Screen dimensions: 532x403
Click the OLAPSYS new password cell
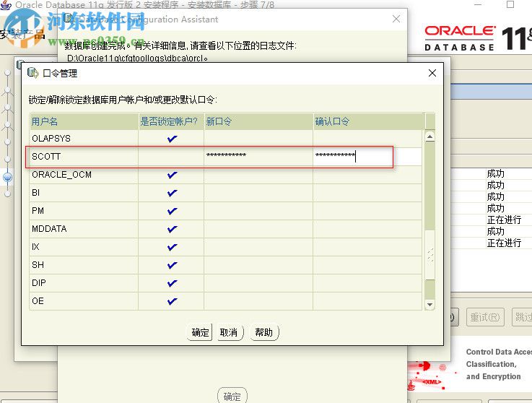[258, 139]
